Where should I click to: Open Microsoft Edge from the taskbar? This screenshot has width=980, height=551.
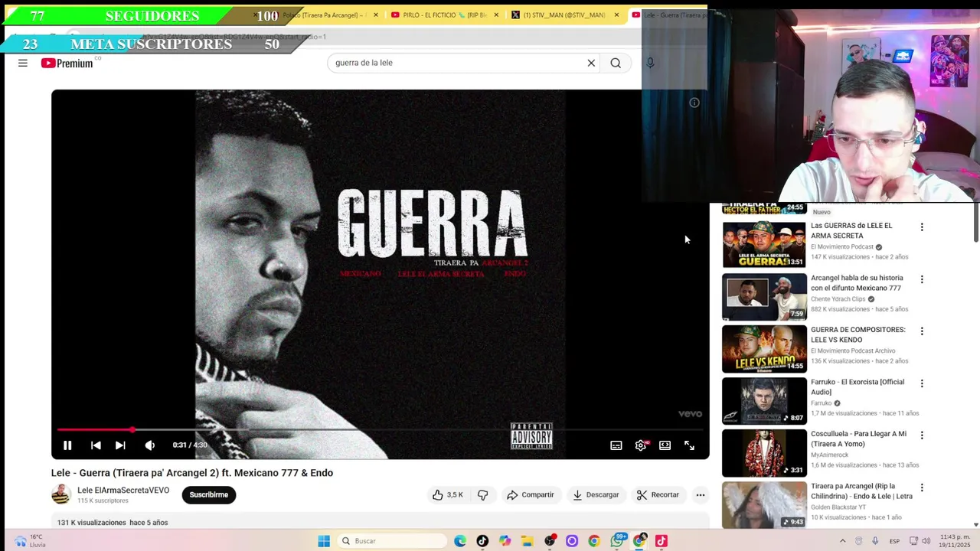click(460, 541)
